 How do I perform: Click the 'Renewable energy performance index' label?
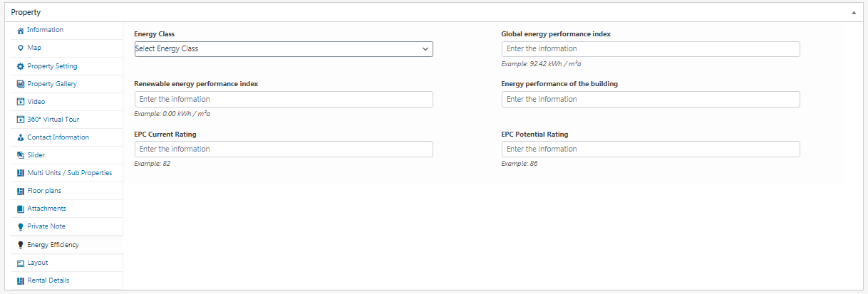click(x=196, y=84)
